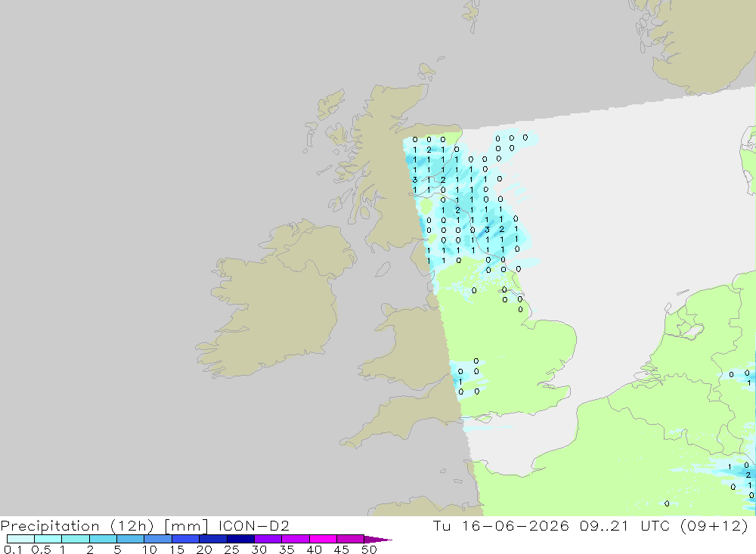Viewport: 756px width, 554px height.
Task: Click the 0.5–1 mm legend color box
Action: tap(48, 539)
